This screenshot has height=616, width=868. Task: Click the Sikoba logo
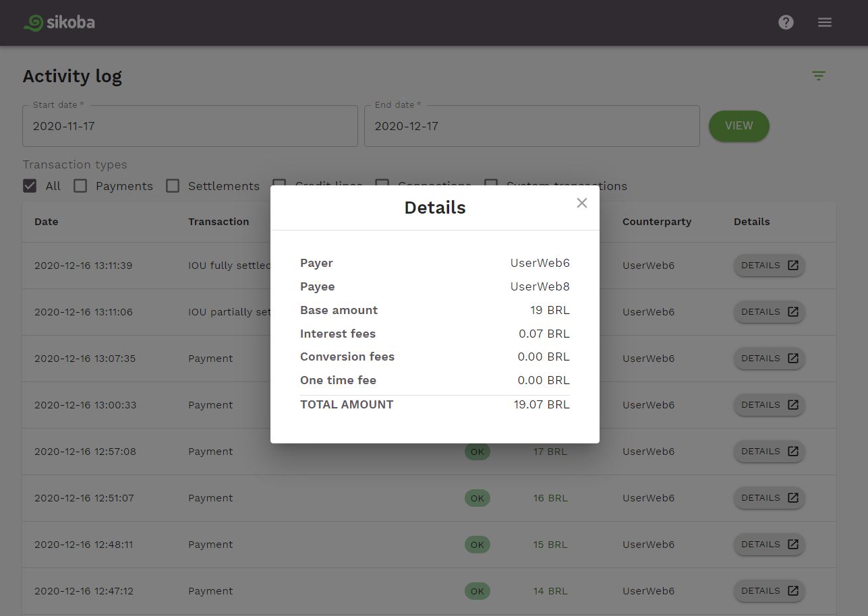click(59, 22)
